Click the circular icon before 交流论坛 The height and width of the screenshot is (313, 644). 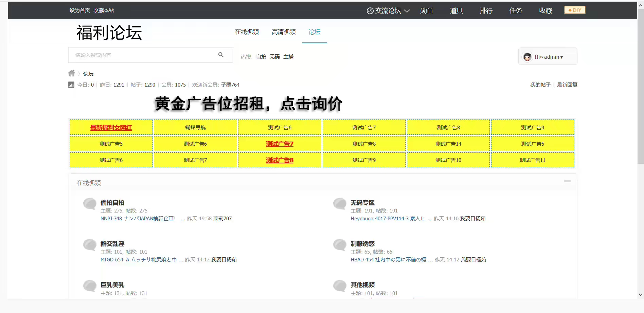370,11
